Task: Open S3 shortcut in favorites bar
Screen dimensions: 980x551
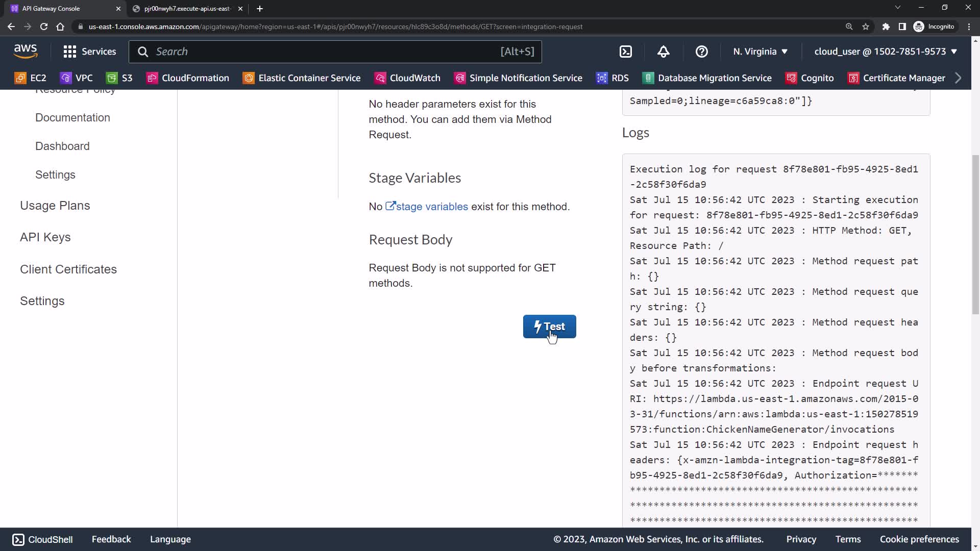Action: pos(119,78)
